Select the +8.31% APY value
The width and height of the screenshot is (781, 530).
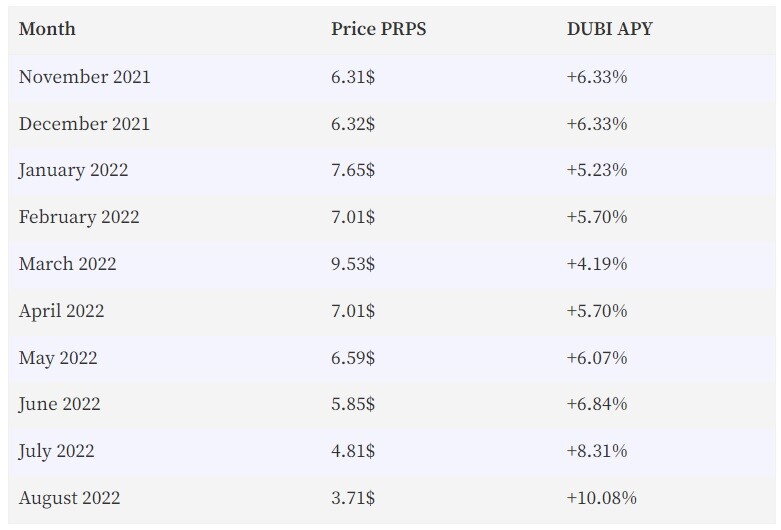pyautogui.click(x=597, y=451)
